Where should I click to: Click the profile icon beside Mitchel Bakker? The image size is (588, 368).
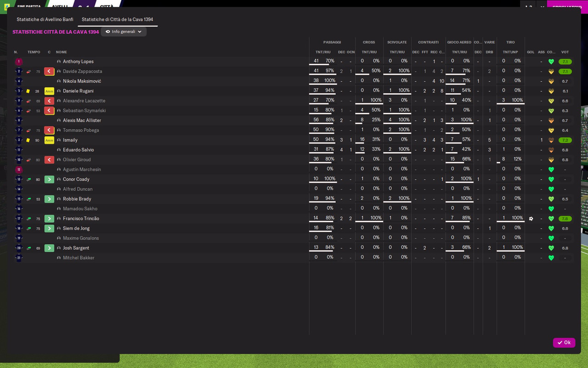[59, 258]
